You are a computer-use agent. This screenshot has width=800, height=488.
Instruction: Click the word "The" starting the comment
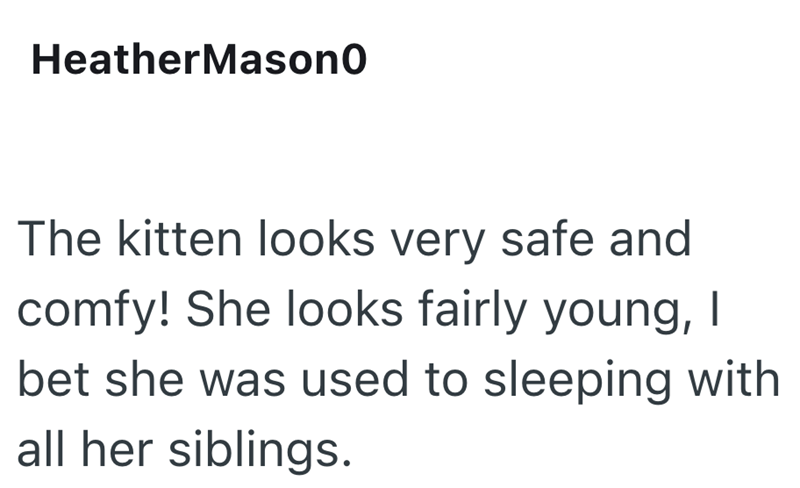point(59,238)
